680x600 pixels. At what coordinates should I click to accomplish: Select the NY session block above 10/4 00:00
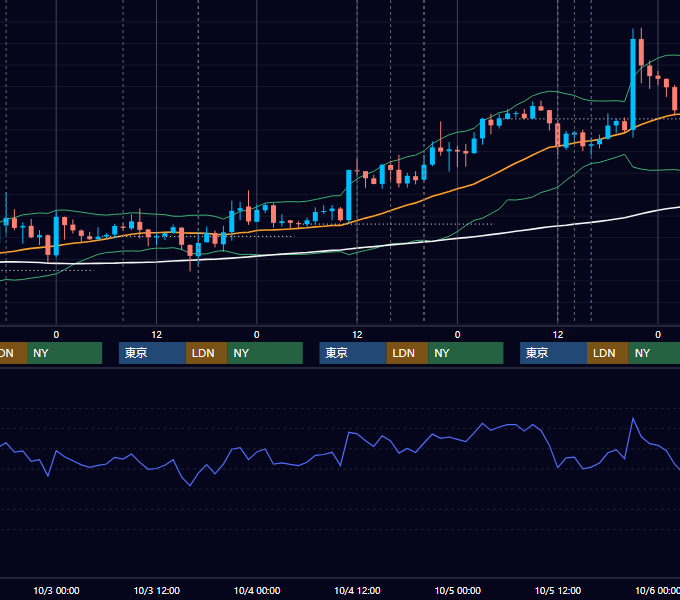pos(265,353)
